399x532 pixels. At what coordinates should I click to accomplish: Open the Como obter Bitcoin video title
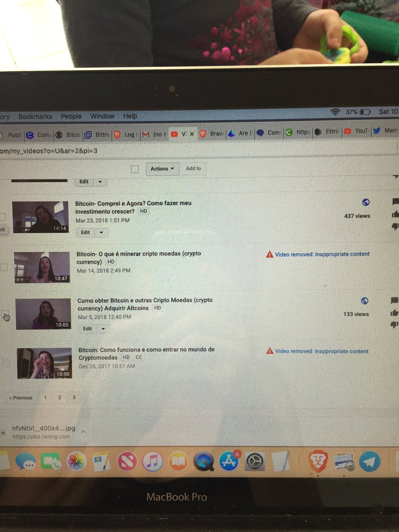tap(145, 304)
